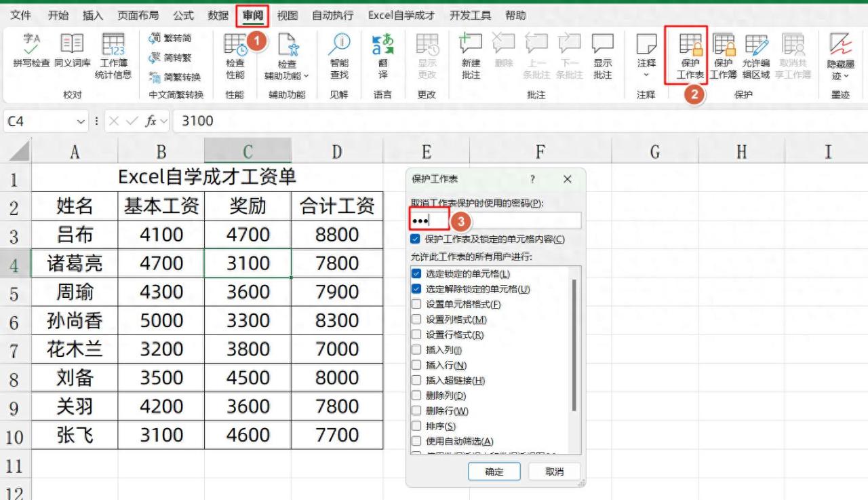Switch to 数据 tab

(x=218, y=15)
